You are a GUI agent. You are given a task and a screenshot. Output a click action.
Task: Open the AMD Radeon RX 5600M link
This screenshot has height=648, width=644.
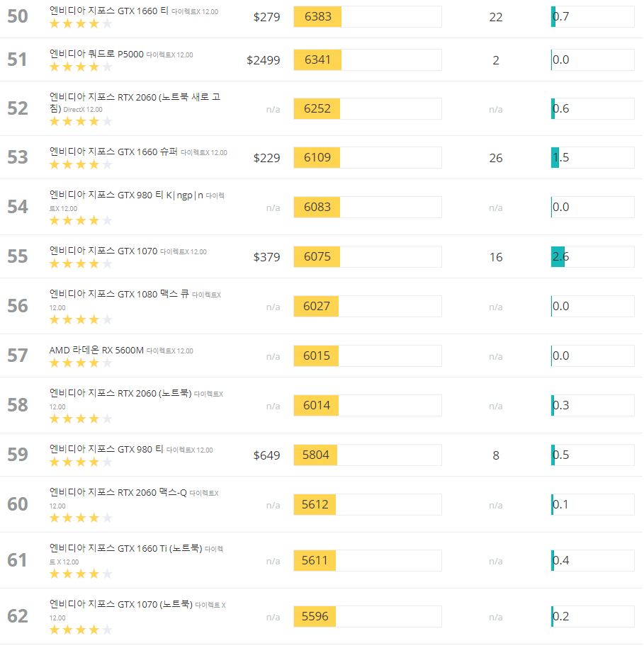(x=96, y=350)
